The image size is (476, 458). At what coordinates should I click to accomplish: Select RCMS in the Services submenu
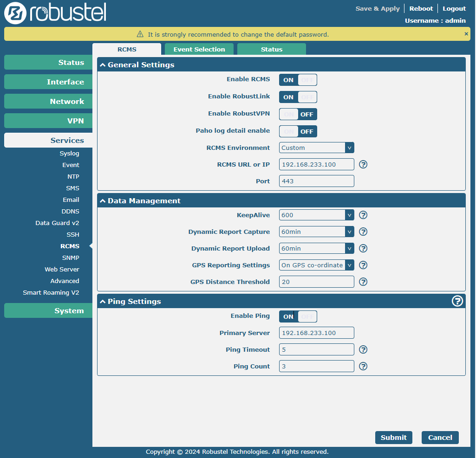(70, 246)
